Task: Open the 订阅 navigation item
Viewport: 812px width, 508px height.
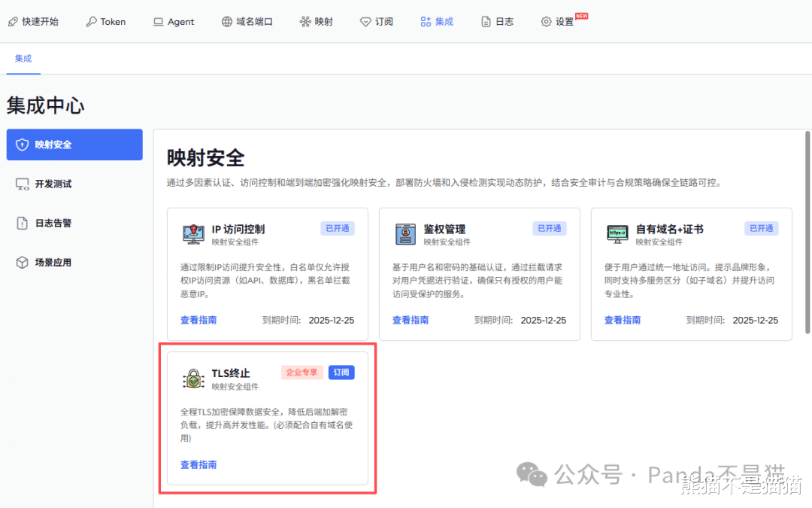Action: click(377, 22)
